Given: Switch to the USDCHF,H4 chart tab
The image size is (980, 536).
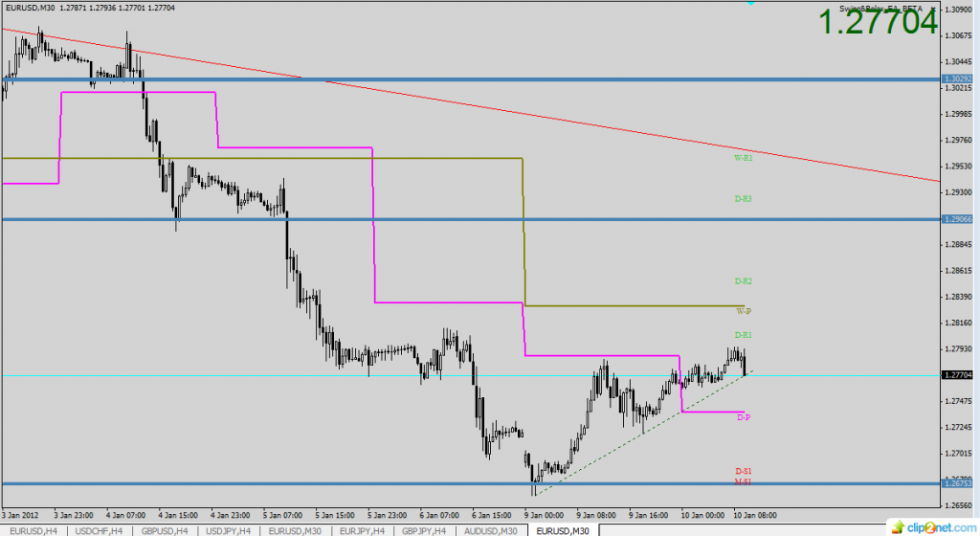Looking at the screenshot, I should (x=97, y=529).
